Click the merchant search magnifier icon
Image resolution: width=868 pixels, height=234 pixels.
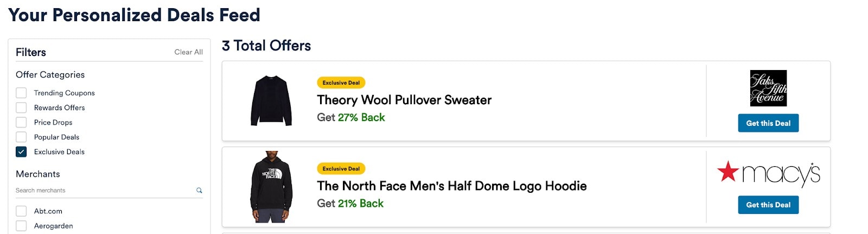click(199, 191)
